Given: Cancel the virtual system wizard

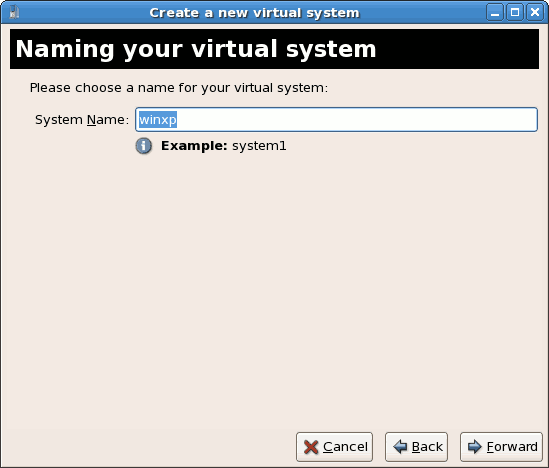Looking at the screenshot, I should [334, 447].
